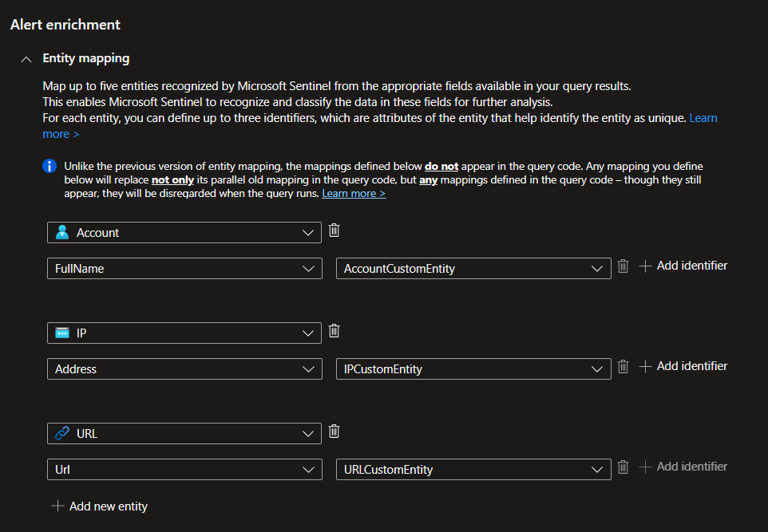
Task: Delete the IP entity mapping
Action: click(x=334, y=331)
